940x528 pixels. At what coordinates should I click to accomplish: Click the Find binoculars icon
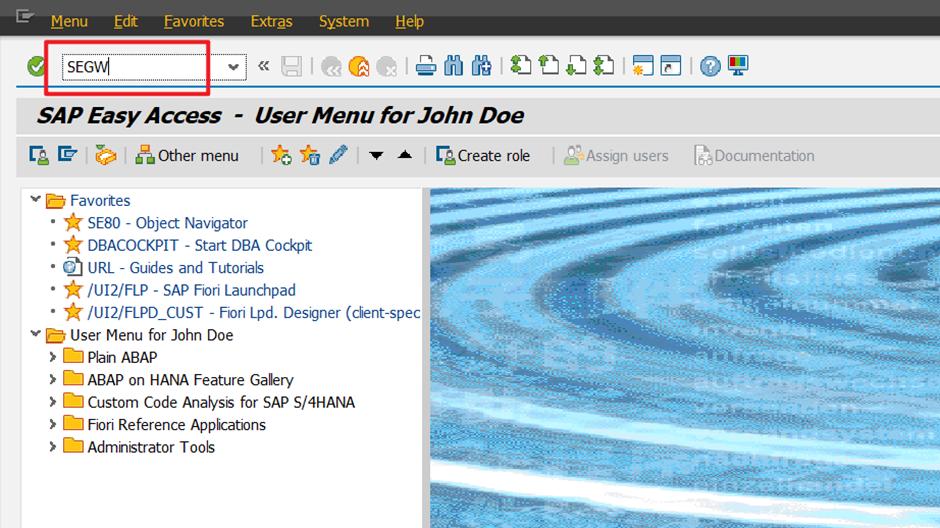[454, 66]
